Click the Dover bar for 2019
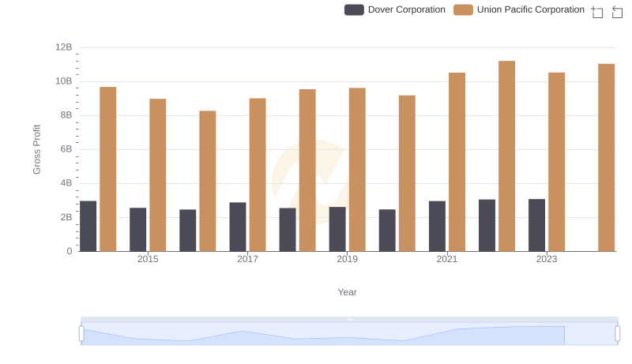Screen dimensions: 632x364 [x=337, y=229]
